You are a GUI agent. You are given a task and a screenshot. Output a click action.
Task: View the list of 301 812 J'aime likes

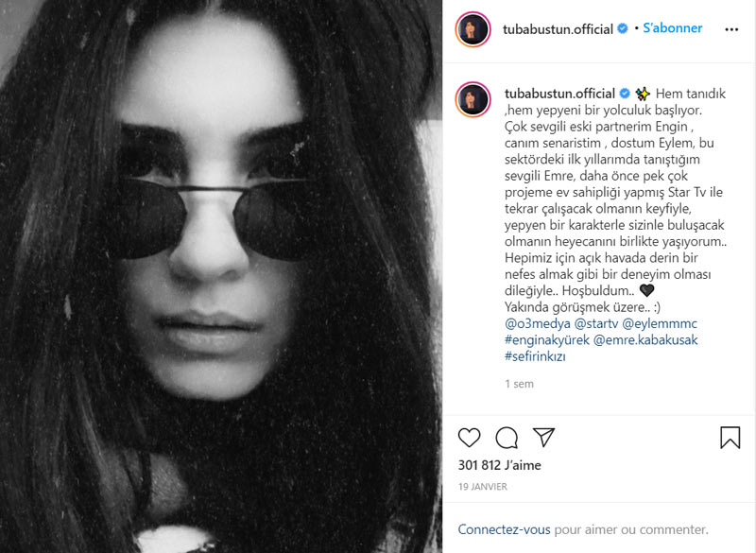500,465
